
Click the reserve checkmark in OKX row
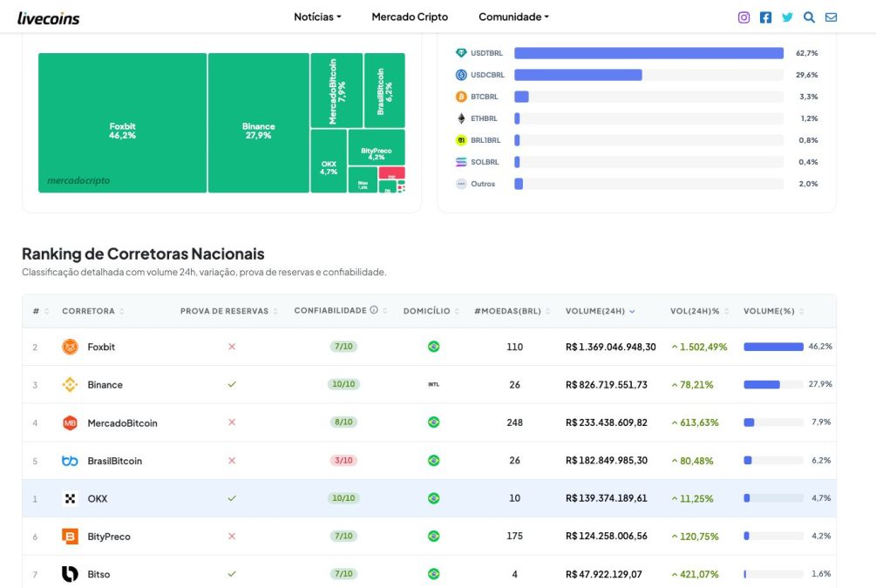coord(232,498)
